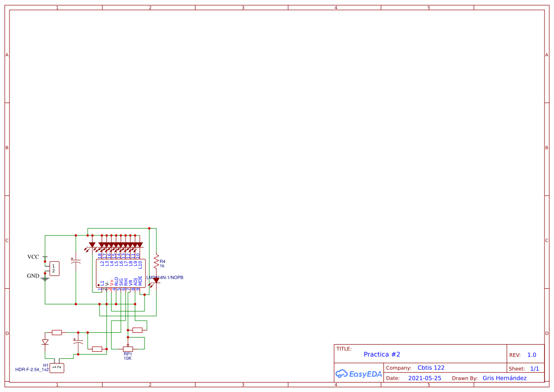Screen dimensions: 554x392
Task: Click the capacitor near RP1 potentiometer
Action: coord(78,341)
